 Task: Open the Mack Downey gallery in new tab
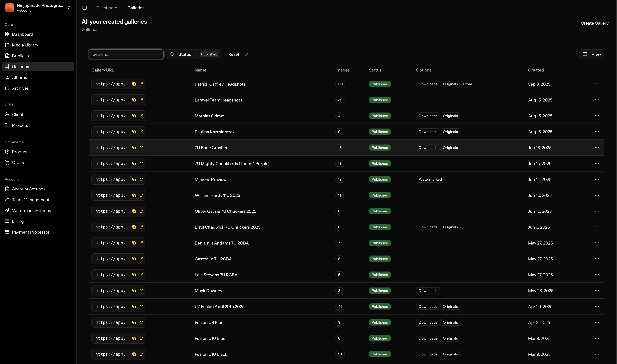click(141, 291)
